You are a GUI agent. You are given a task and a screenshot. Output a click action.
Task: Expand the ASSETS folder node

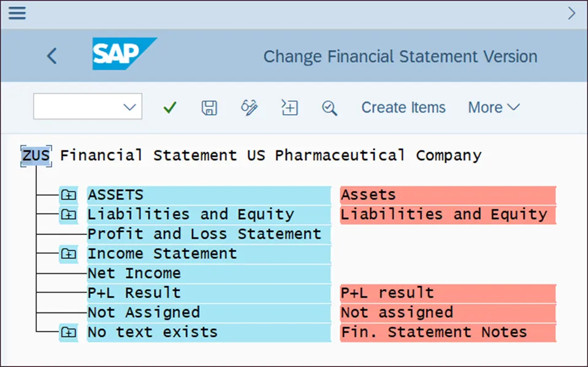point(68,195)
